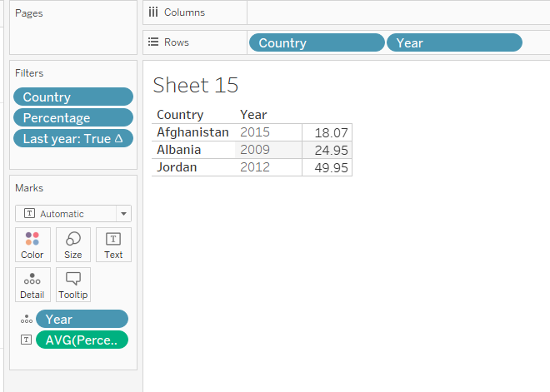The height and width of the screenshot is (392, 550).
Task: Select the Country filter pill
Action: coord(73,97)
